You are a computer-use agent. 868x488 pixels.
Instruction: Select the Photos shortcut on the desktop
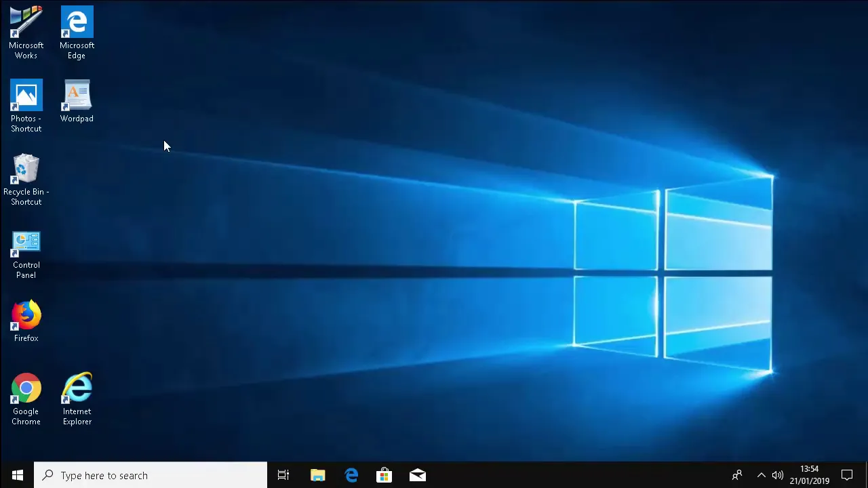pyautogui.click(x=26, y=106)
